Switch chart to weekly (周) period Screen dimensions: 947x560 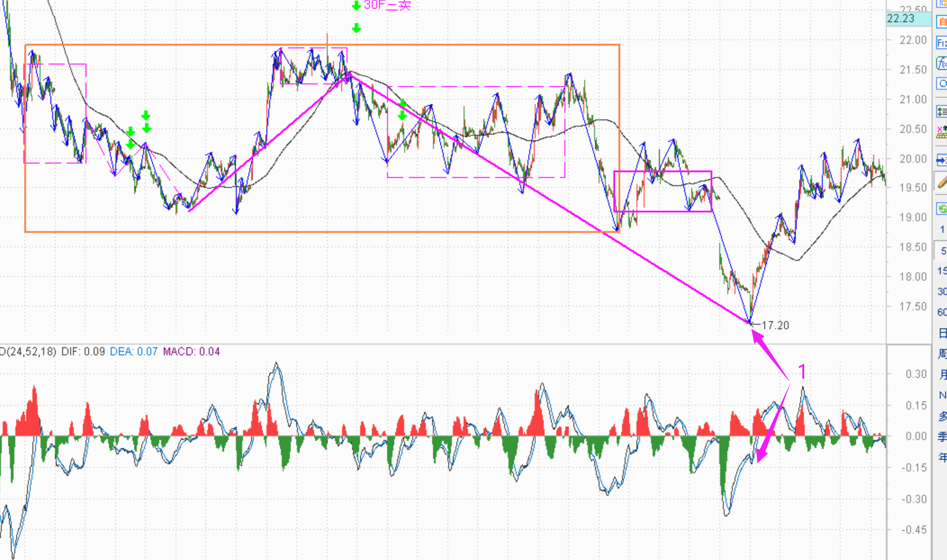coord(942,354)
